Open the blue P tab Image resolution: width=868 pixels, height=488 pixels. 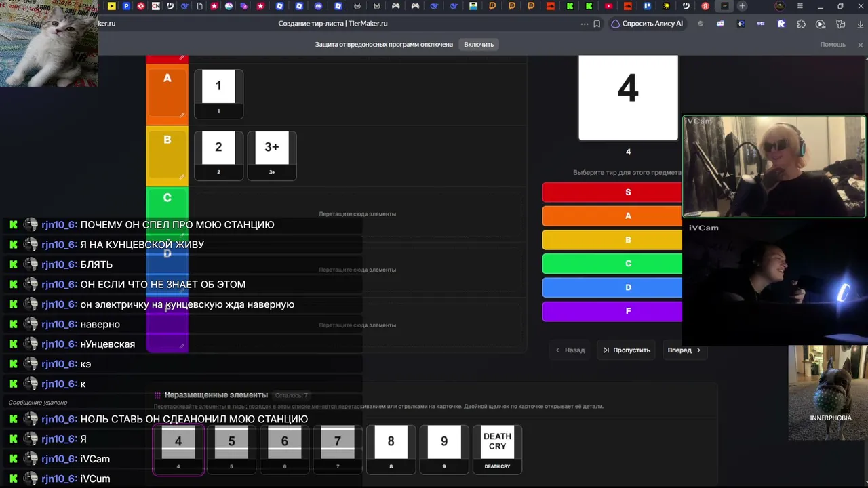[x=126, y=6]
